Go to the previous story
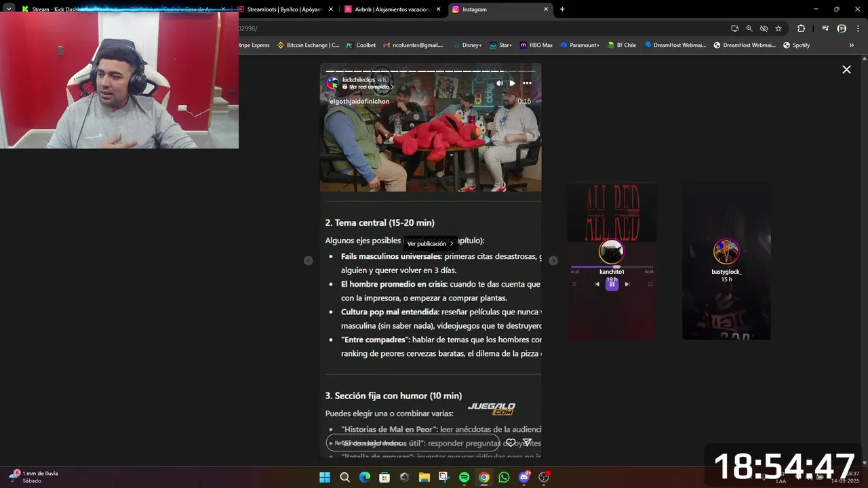 point(309,261)
